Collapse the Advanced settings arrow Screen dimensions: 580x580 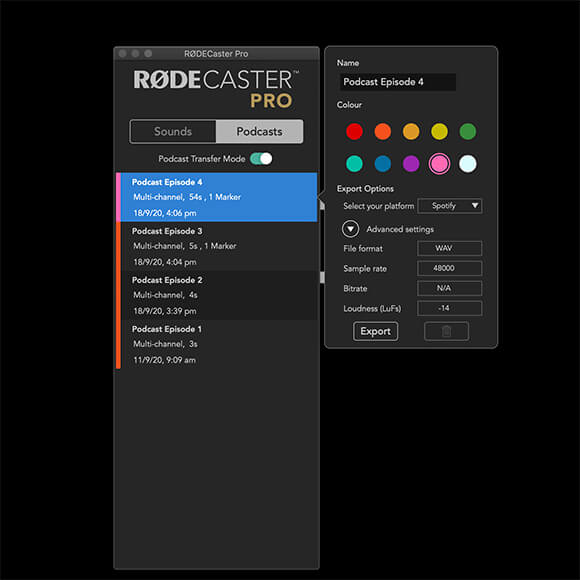pyautogui.click(x=350, y=229)
